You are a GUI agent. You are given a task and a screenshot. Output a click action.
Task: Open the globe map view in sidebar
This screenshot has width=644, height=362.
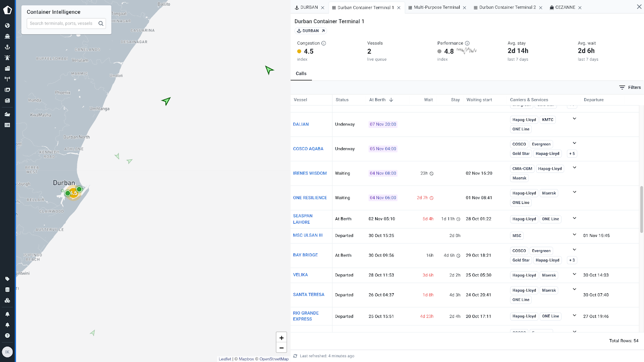tap(7, 25)
